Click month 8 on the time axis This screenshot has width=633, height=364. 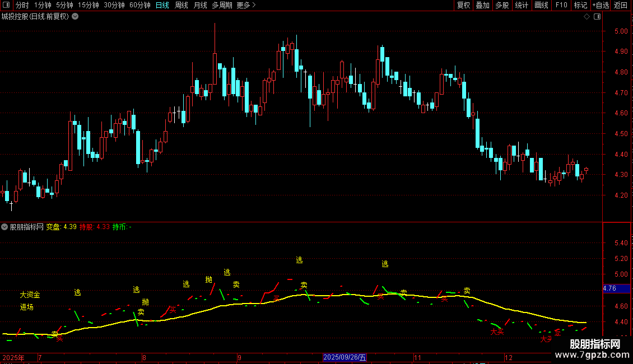(144, 357)
